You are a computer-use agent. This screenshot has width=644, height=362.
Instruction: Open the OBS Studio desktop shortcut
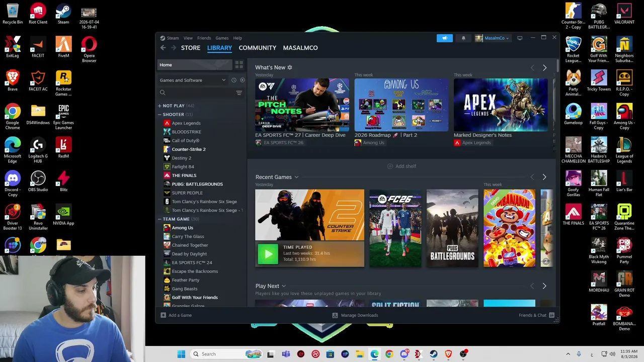pyautogui.click(x=38, y=182)
